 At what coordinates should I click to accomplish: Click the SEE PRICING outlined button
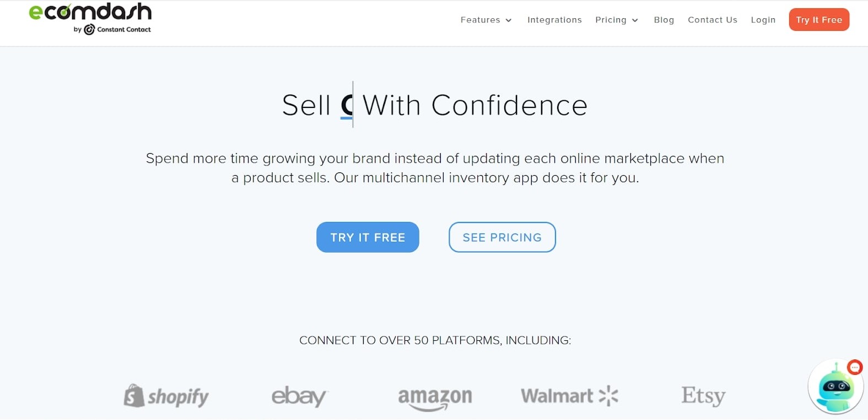(x=502, y=237)
